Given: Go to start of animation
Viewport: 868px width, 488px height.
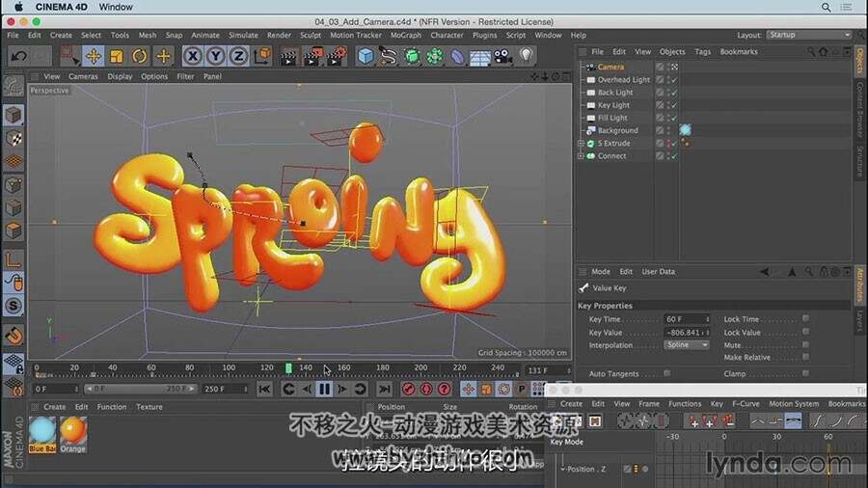Looking at the screenshot, I should pyautogui.click(x=264, y=390).
